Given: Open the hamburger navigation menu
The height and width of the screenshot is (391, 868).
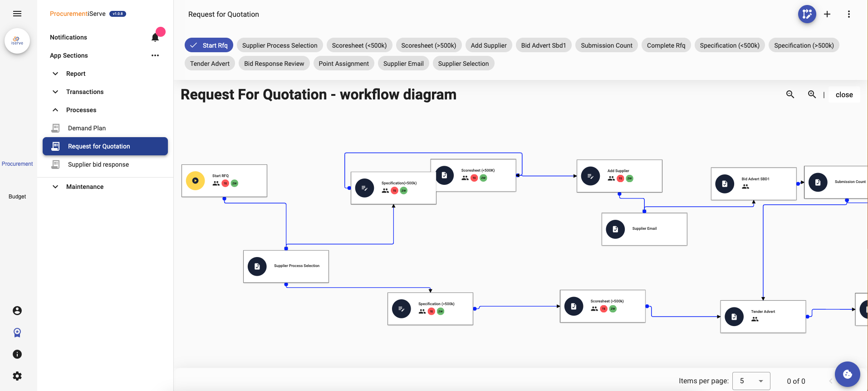Looking at the screenshot, I should pos(17,14).
